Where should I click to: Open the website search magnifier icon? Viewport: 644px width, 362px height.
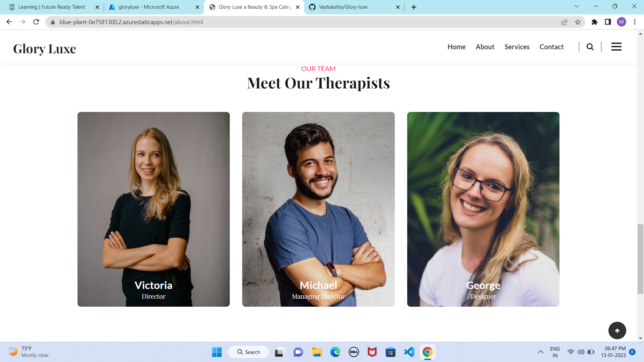point(590,47)
